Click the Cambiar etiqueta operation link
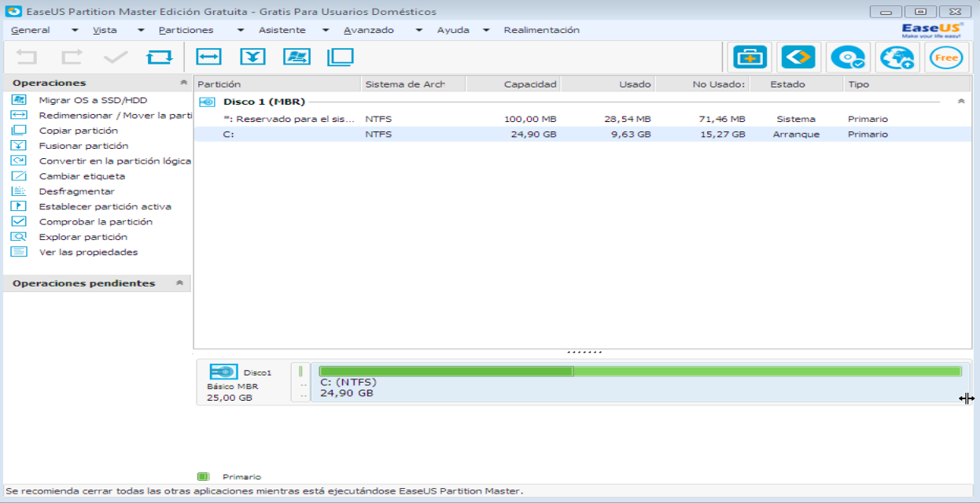The height and width of the screenshot is (503, 980). pos(82,176)
